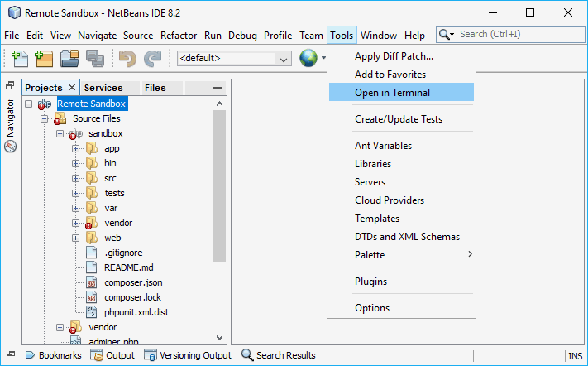Open the configuration <default> dropdown

[235, 59]
